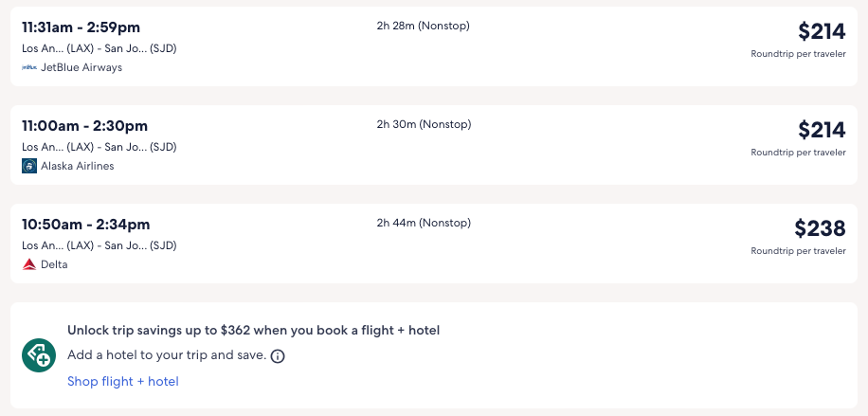
Task: Click the $238 Delta flight price
Action: click(x=820, y=228)
